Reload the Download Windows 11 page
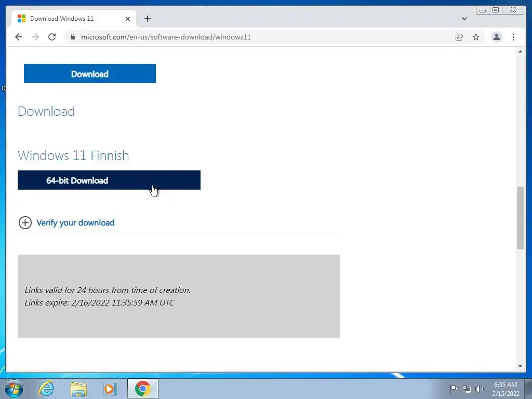This screenshot has height=399, width=532. click(52, 37)
